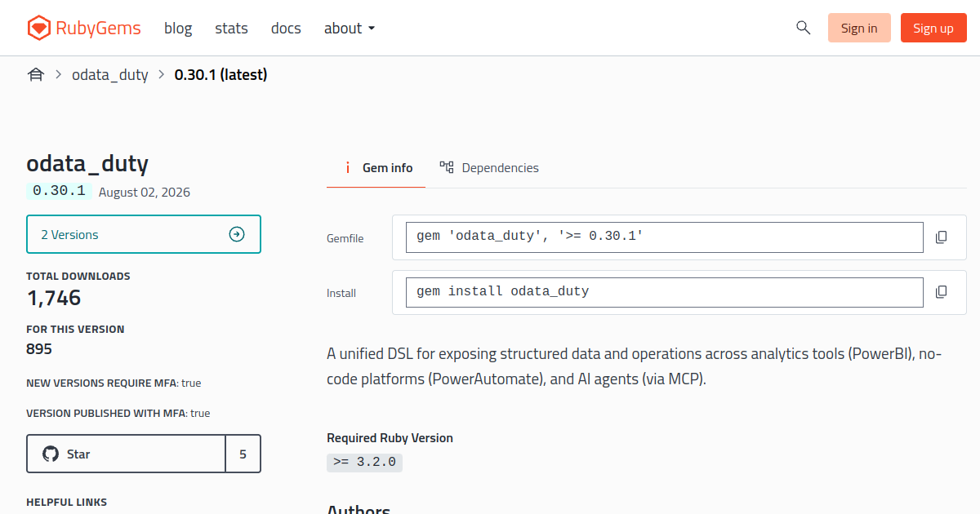The height and width of the screenshot is (514, 980).
Task: Open the 2 Versions list
Action: coord(144,234)
